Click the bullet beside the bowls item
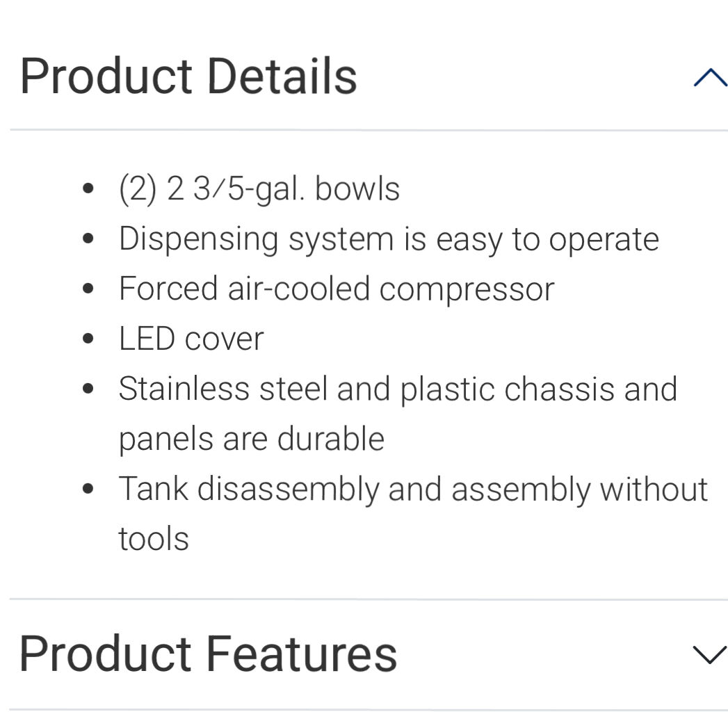The height and width of the screenshot is (728, 728). (88, 189)
